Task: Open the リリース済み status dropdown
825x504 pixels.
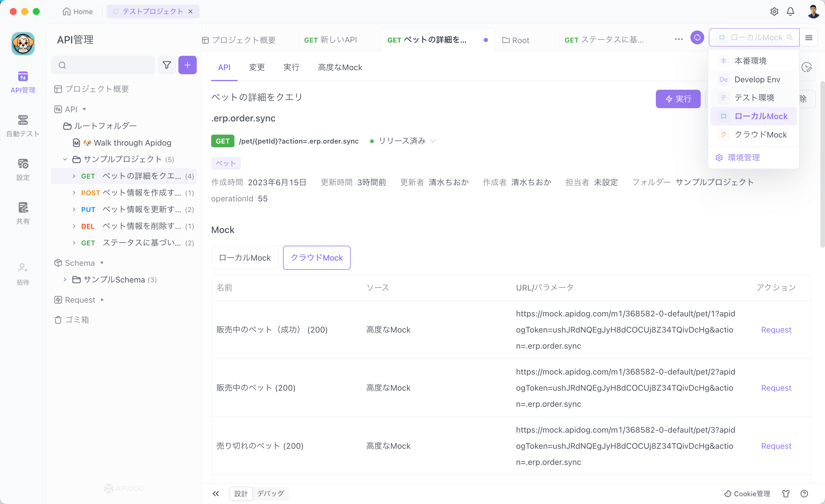Action: coord(402,141)
